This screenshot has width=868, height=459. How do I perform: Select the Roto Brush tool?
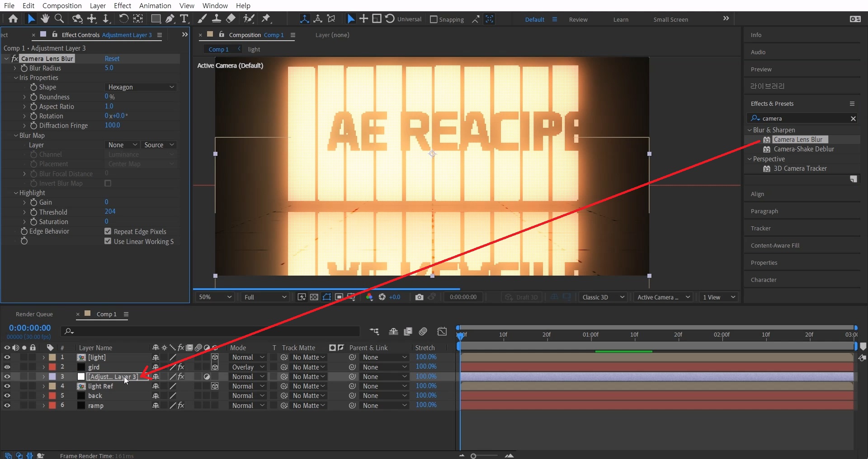pos(249,19)
